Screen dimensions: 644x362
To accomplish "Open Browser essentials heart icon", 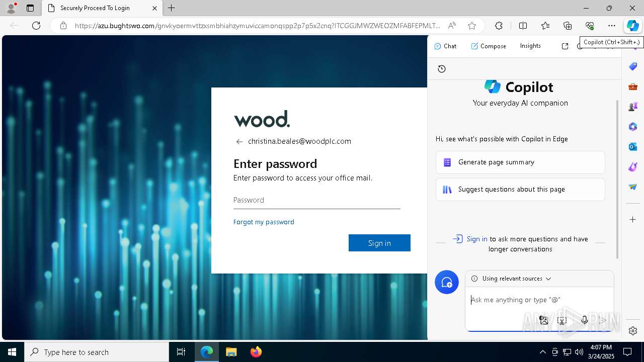I will [x=590, y=26].
